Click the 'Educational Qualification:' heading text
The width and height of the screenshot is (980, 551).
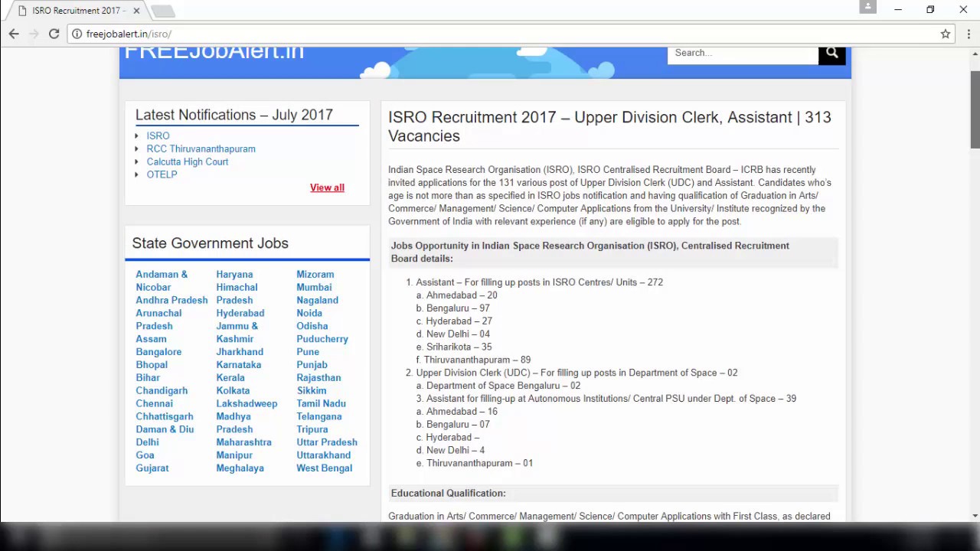pos(448,494)
